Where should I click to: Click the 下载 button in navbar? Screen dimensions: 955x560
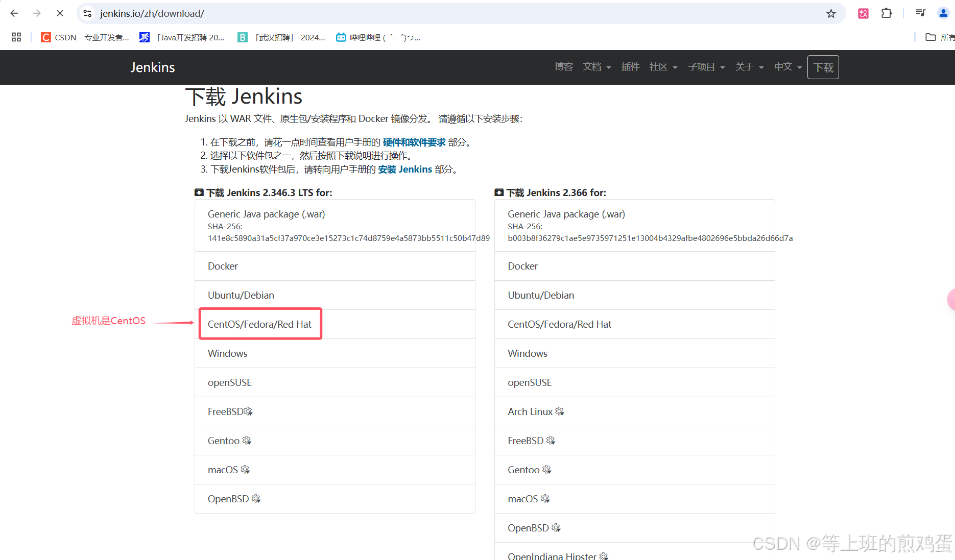click(823, 67)
